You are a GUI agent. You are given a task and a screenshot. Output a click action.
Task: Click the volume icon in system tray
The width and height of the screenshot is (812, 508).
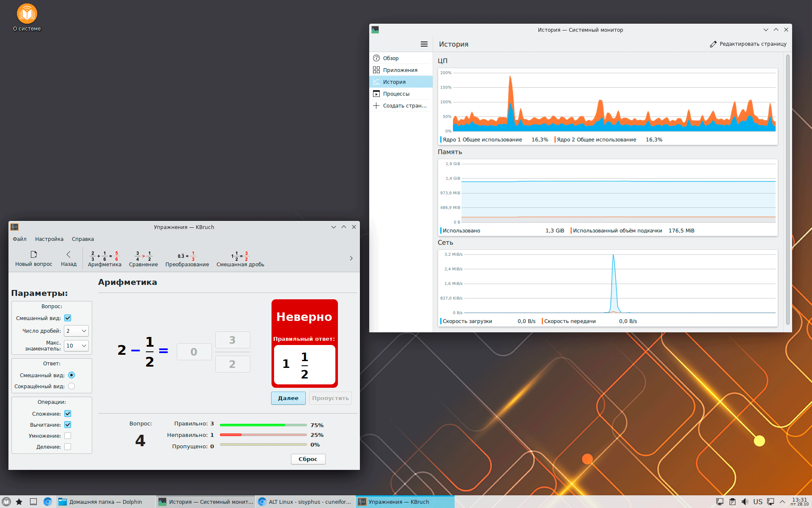[745, 502]
